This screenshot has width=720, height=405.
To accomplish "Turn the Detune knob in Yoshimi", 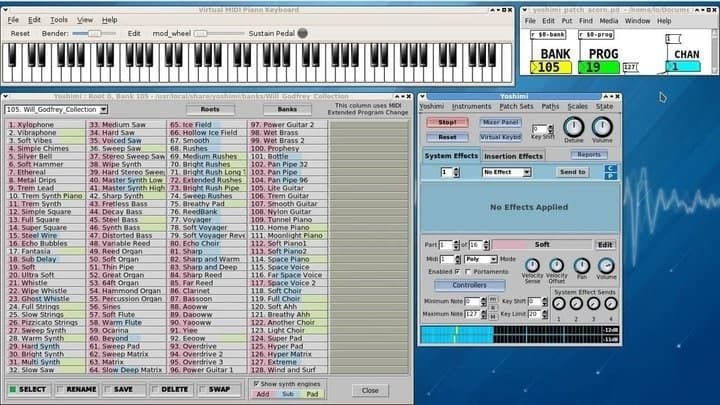I will coord(574,126).
